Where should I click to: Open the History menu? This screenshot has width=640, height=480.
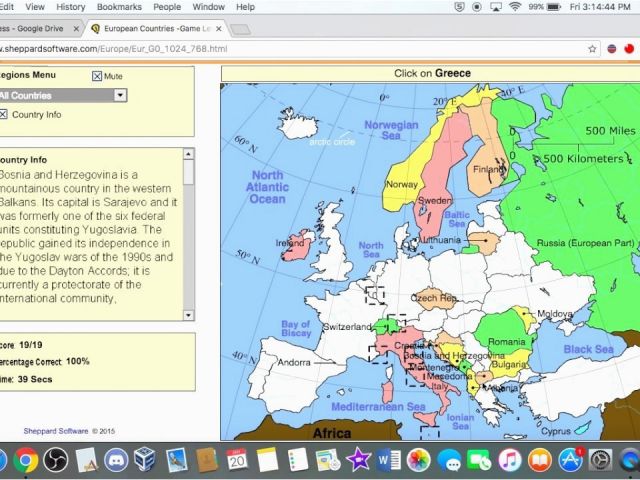coord(71,7)
